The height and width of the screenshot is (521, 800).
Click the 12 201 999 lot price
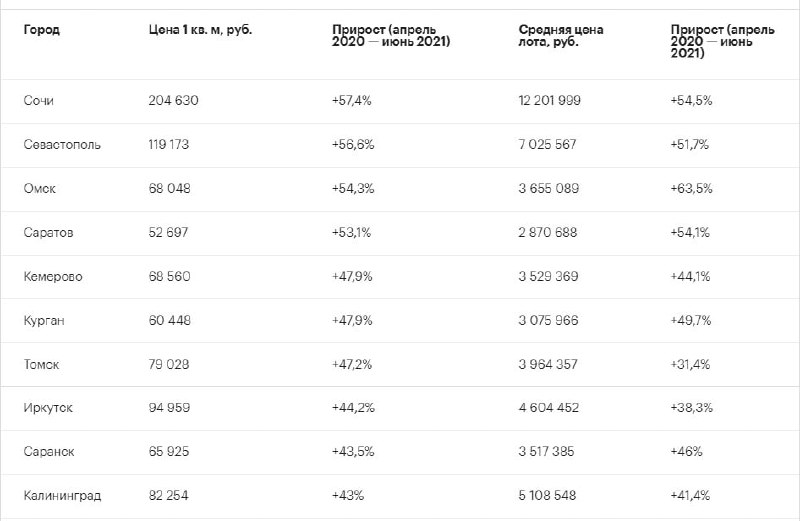pos(549,101)
